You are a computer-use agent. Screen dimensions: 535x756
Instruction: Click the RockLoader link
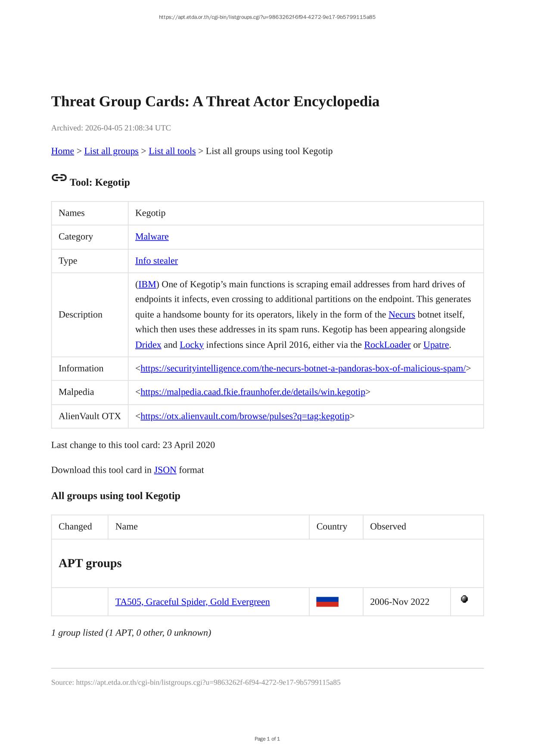coord(387,345)
